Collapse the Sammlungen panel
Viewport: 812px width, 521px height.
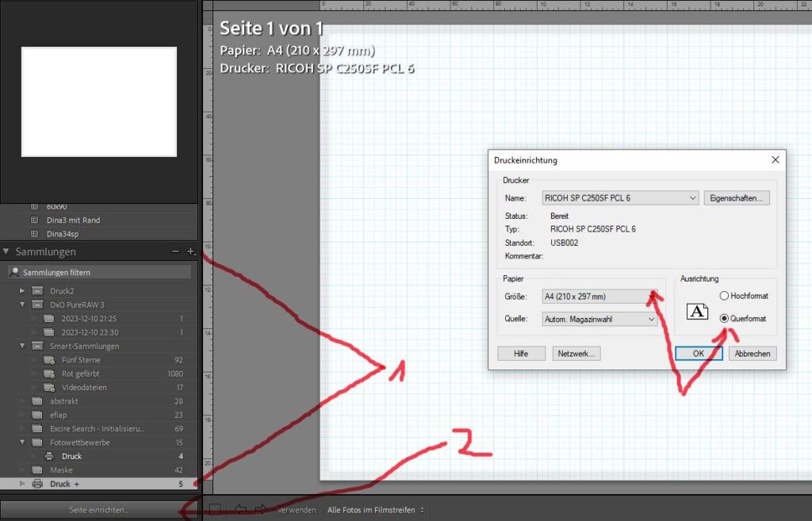[7, 251]
